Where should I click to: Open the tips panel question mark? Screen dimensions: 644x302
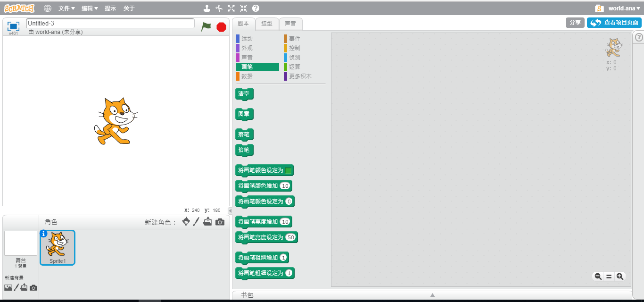[639, 37]
